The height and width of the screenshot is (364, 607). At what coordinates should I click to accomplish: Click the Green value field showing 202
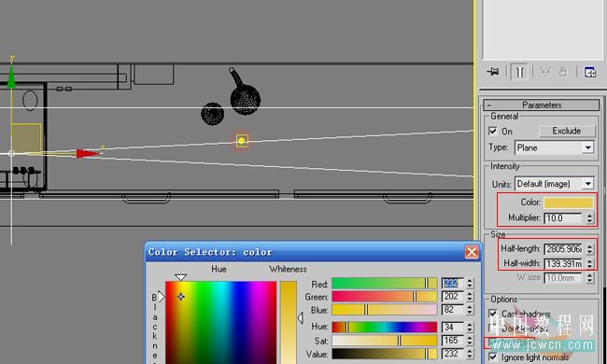pyautogui.click(x=452, y=297)
